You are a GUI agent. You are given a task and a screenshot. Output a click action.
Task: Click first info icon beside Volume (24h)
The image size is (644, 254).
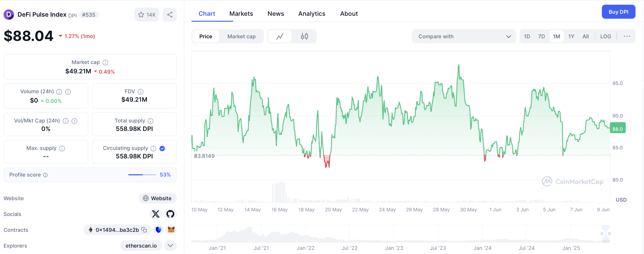click(59, 92)
